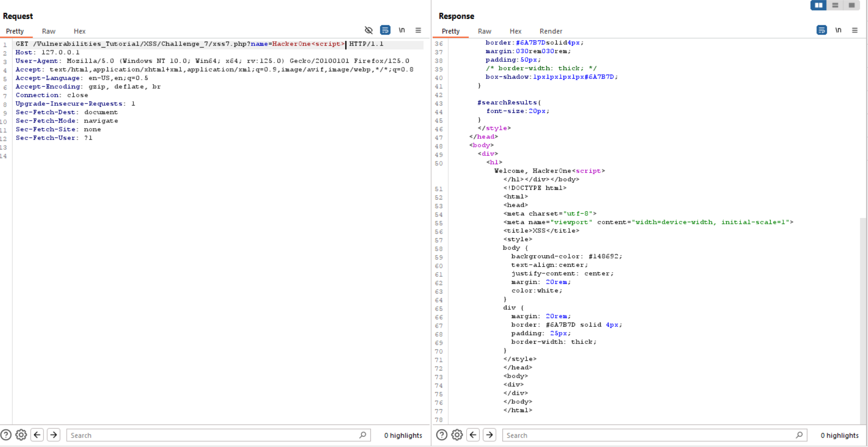
Task: Click the closing </html> line 77
Action: [518, 410]
